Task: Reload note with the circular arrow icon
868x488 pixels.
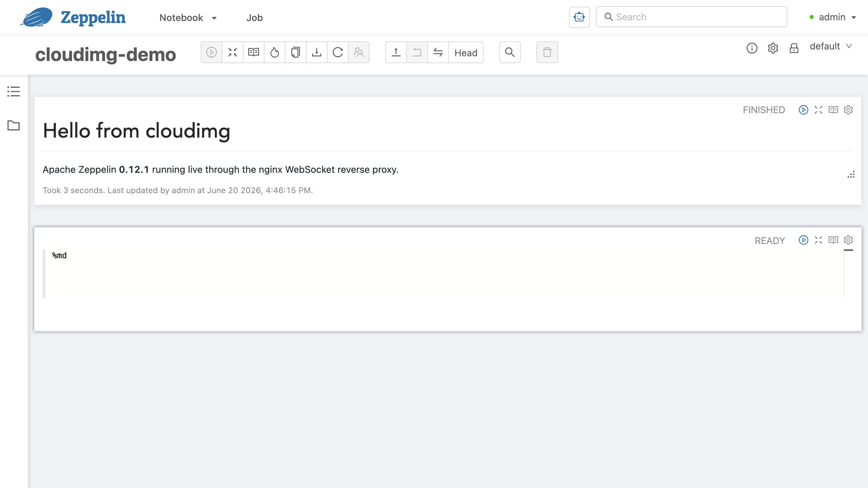Action: pos(338,52)
